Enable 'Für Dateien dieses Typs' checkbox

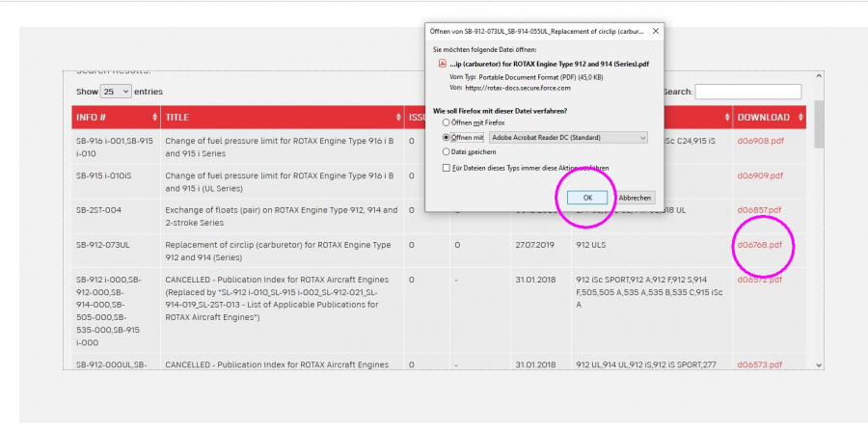pyautogui.click(x=446, y=168)
